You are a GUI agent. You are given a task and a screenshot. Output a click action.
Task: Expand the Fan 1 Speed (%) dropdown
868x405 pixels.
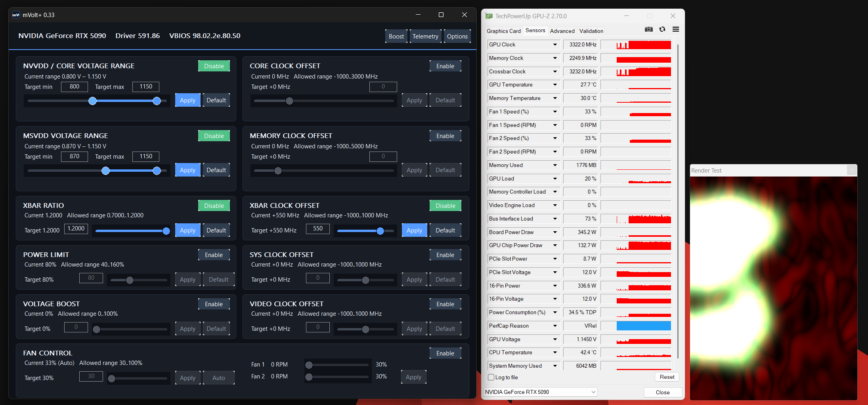click(x=555, y=112)
